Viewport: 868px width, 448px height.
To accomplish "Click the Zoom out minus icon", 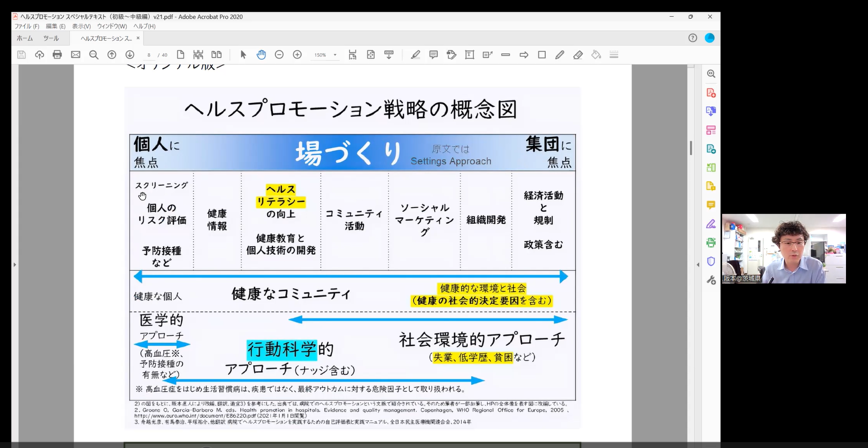I will pos(279,55).
